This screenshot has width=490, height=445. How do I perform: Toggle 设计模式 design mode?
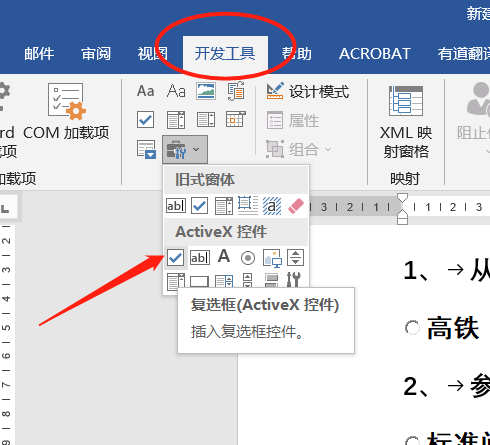[308, 91]
